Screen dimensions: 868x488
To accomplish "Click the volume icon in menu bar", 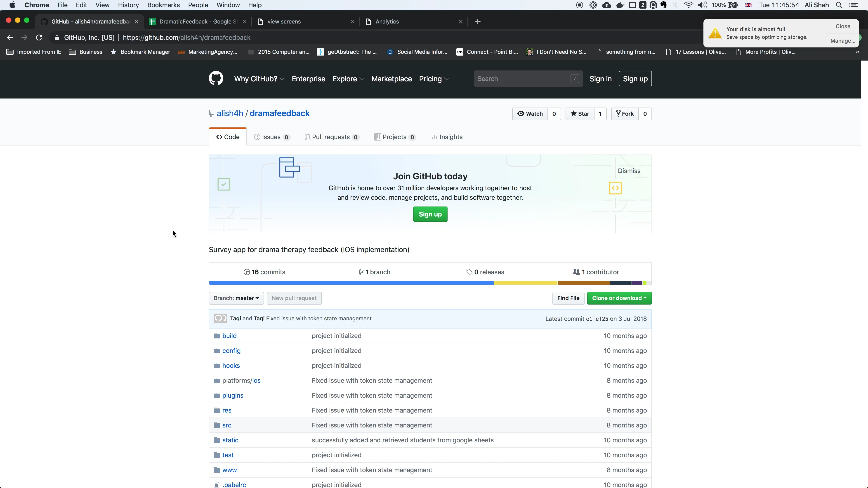I will (x=702, y=5).
